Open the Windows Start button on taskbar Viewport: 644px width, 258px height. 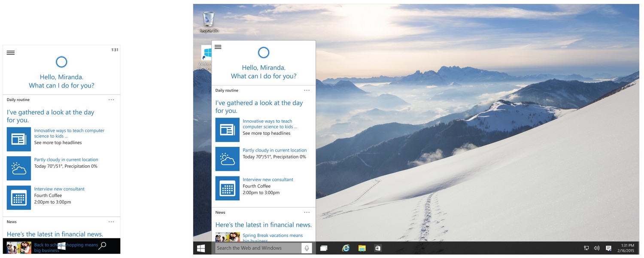pos(201,248)
